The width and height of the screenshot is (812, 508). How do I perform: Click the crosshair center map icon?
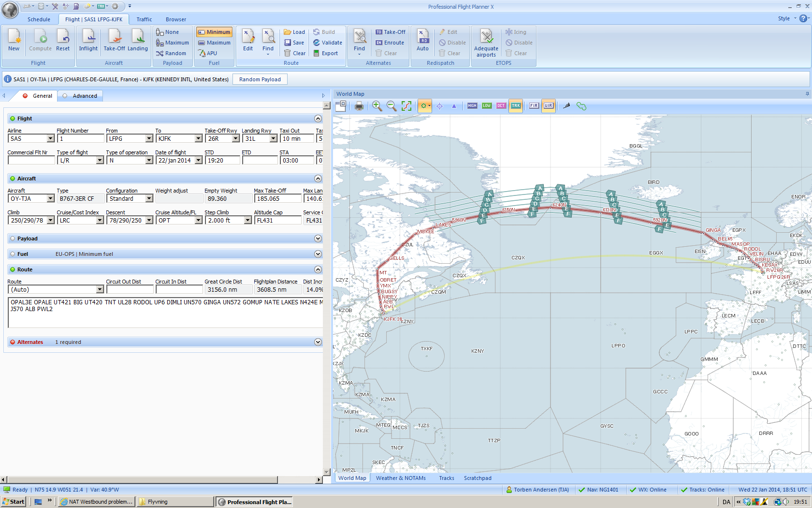[440, 106]
